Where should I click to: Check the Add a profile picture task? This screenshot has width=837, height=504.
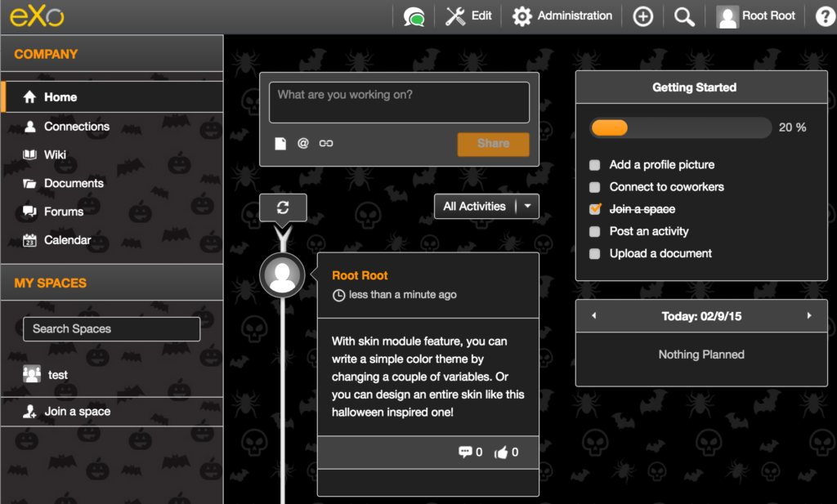pyautogui.click(x=595, y=164)
